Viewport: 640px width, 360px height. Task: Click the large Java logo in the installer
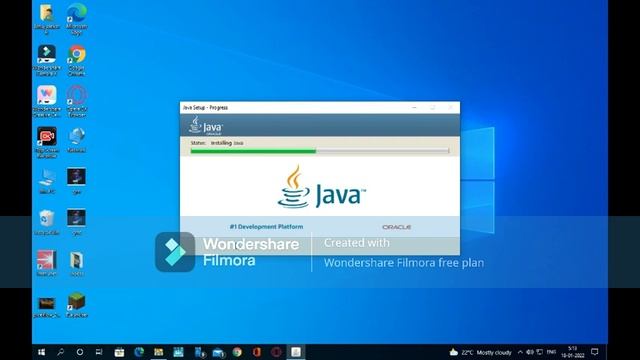pos(321,187)
